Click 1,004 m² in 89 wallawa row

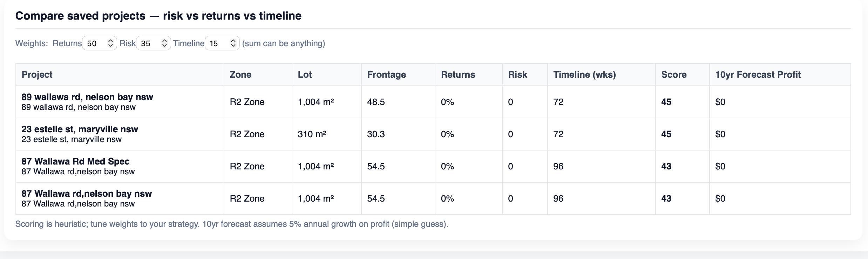click(x=316, y=102)
